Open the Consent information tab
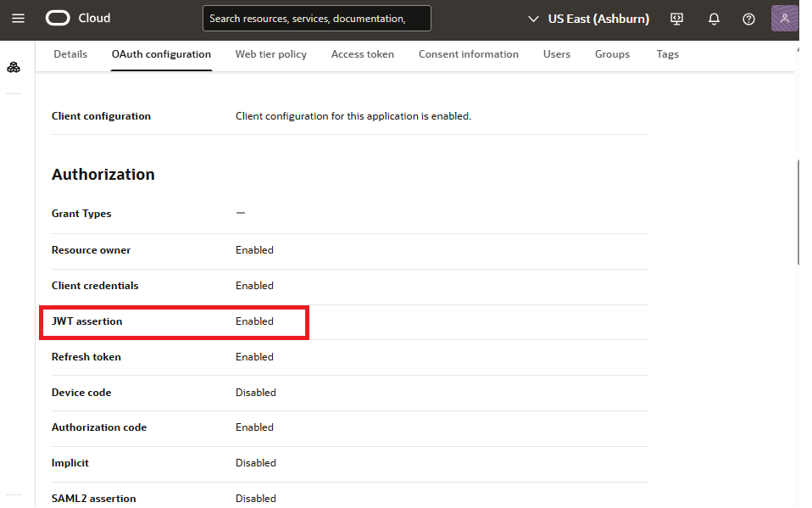This screenshot has width=812, height=508. click(468, 53)
